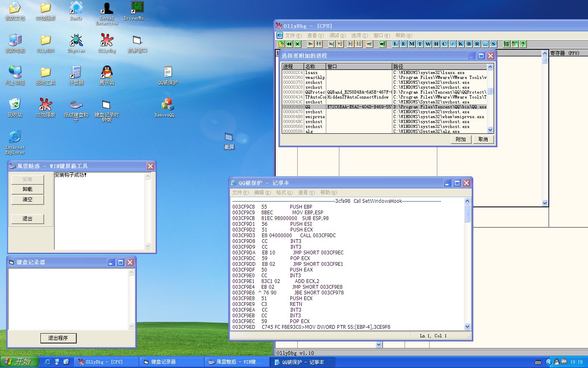Open Patches window with slash button

pos(452,44)
